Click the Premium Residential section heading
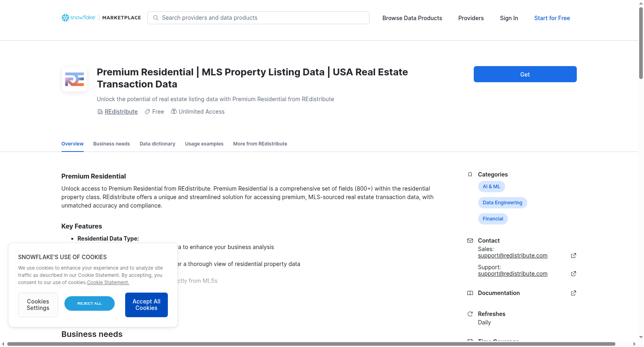The height and width of the screenshot is (347, 644). pyautogui.click(x=93, y=176)
